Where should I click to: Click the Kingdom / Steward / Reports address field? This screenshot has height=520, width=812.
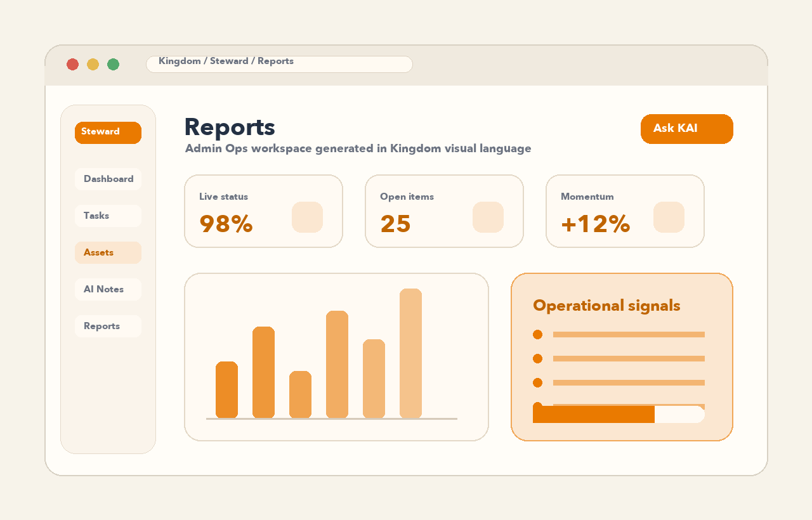[279, 64]
